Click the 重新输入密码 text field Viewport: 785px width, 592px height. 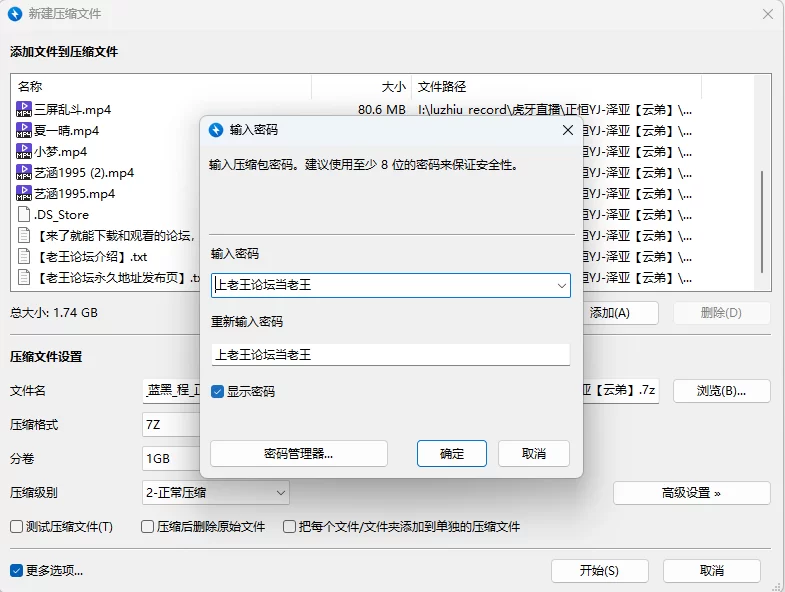(x=390, y=354)
